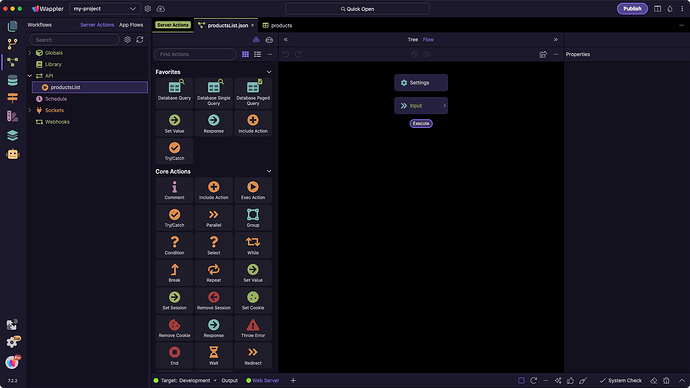Open the Settings step
Image resolution: width=690 pixels, height=388 pixels.
point(421,83)
